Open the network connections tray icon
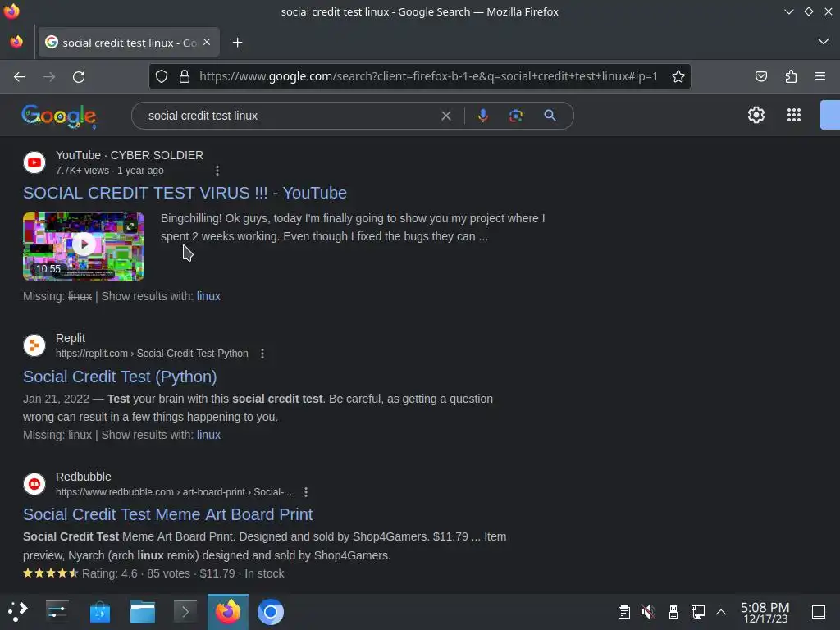840x630 pixels. click(697, 612)
